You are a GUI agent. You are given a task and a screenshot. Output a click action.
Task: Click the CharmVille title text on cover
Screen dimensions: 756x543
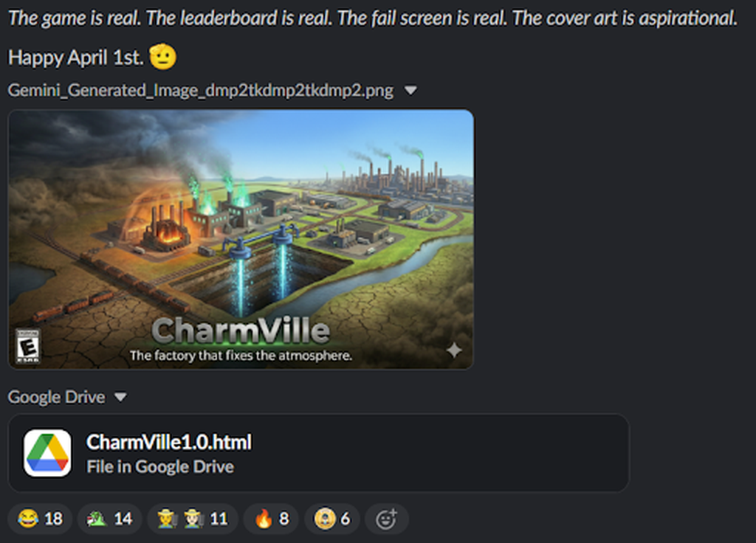click(241, 331)
